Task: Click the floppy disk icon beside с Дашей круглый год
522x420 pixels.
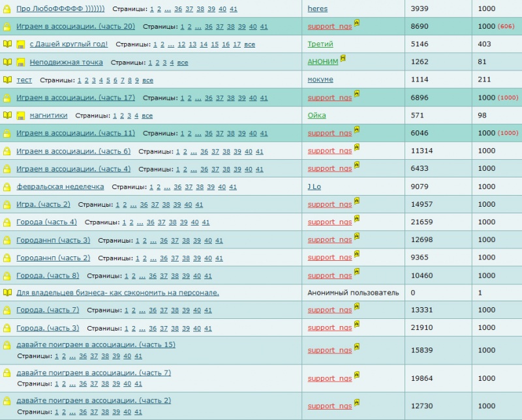Action: tap(21, 44)
